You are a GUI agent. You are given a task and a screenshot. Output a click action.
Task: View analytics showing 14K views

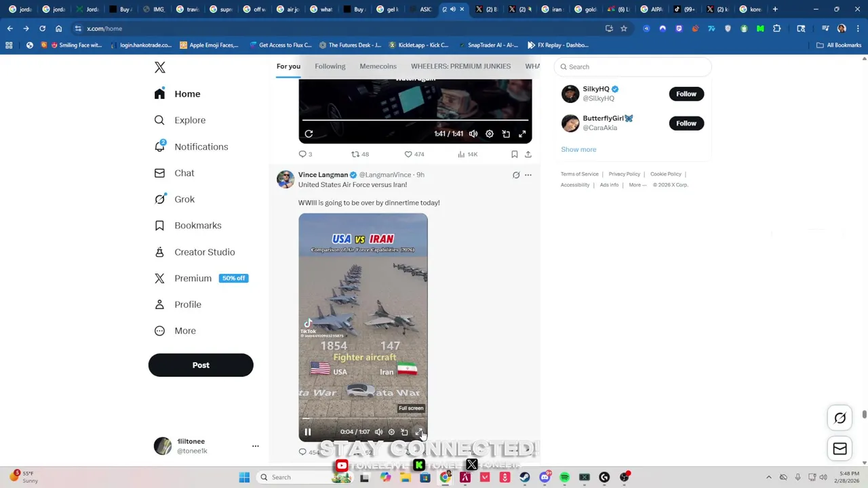pos(468,154)
